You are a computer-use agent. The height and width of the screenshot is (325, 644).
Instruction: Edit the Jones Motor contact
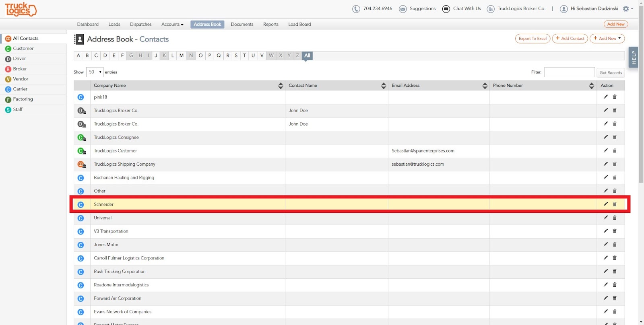[x=605, y=244]
